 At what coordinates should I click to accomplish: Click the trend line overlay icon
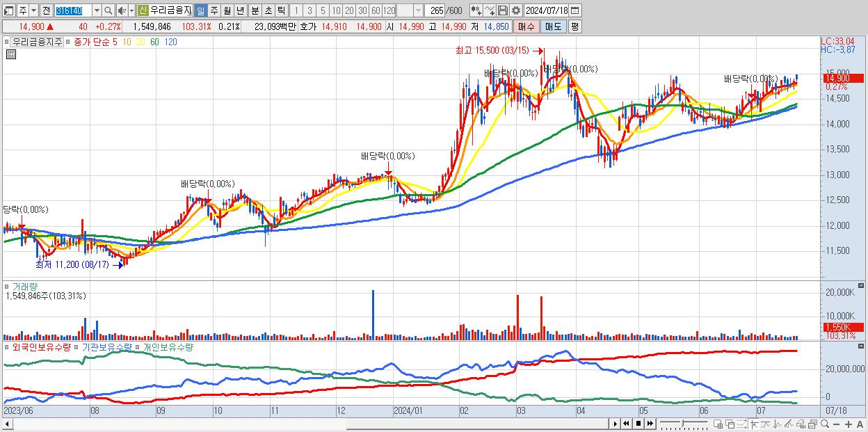765,424
